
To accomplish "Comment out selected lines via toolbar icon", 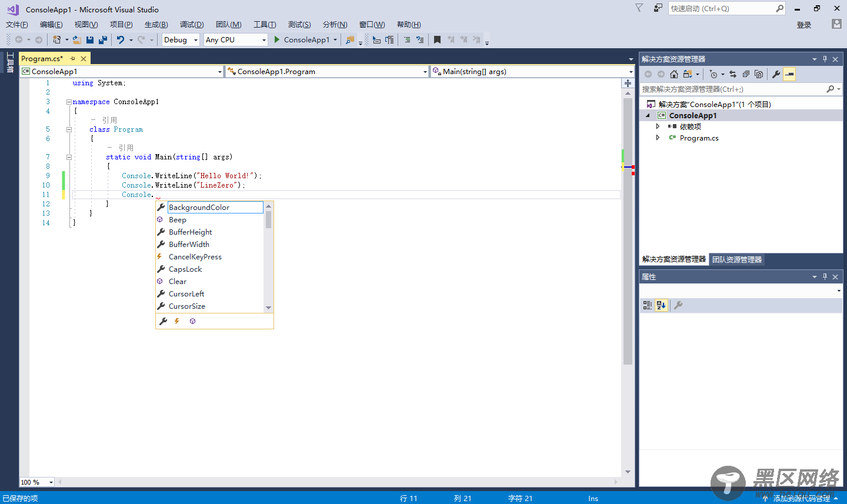I will (x=407, y=40).
